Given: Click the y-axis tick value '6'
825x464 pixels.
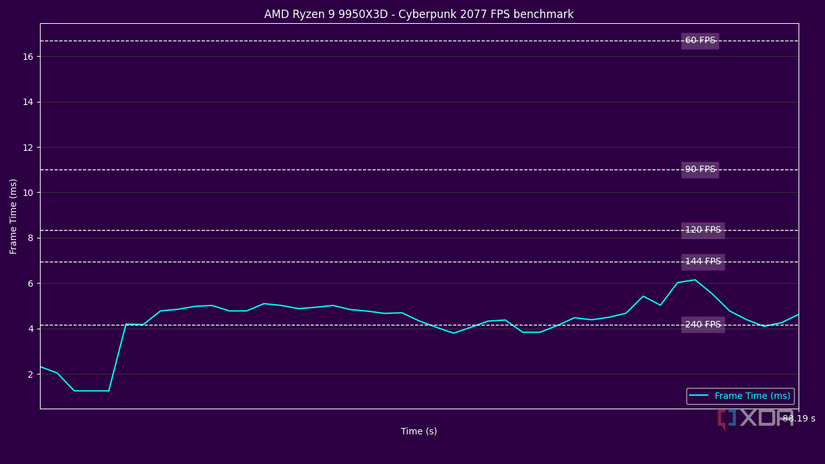Looking at the screenshot, I should [31, 284].
